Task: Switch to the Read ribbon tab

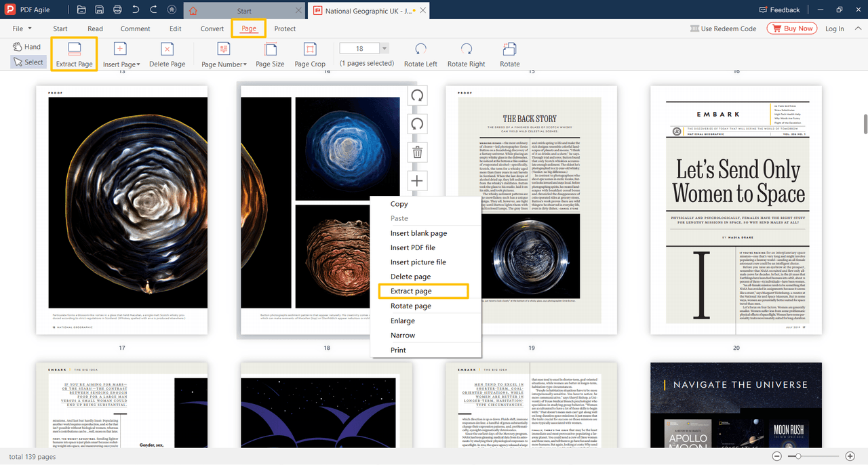Action: point(95,28)
